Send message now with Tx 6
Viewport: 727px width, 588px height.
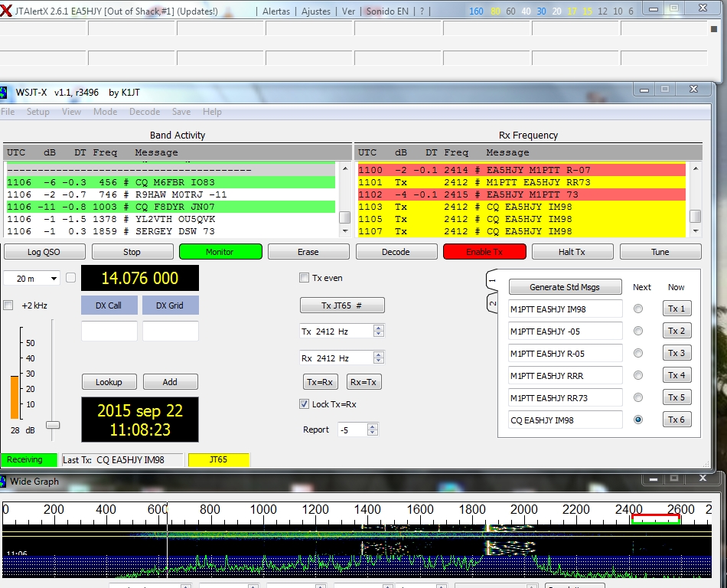(x=676, y=420)
